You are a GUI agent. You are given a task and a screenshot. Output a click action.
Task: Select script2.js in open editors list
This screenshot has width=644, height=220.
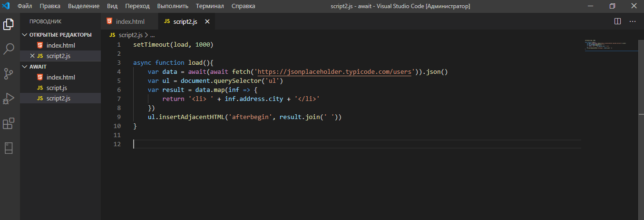[x=60, y=56]
